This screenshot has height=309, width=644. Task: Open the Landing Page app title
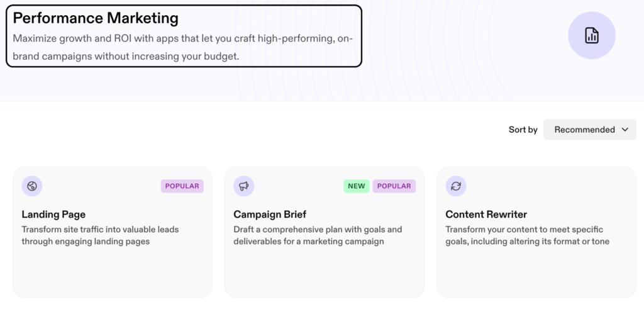pyautogui.click(x=53, y=215)
